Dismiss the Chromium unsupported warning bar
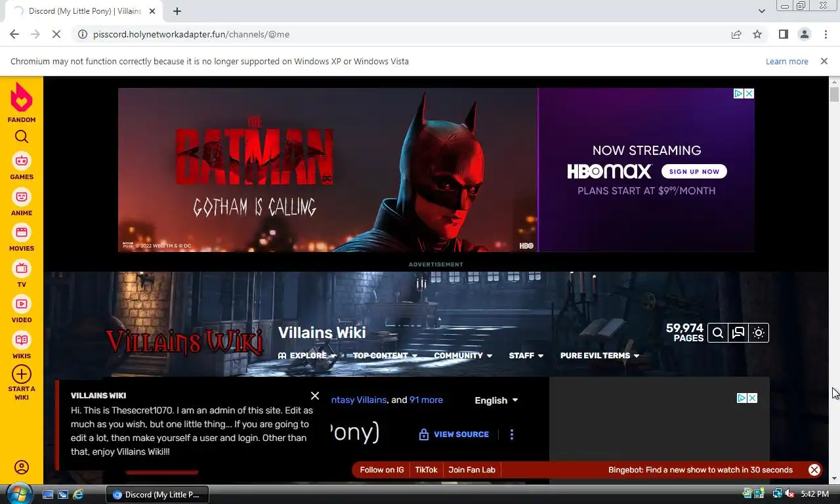The width and height of the screenshot is (840, 504). 824,61
